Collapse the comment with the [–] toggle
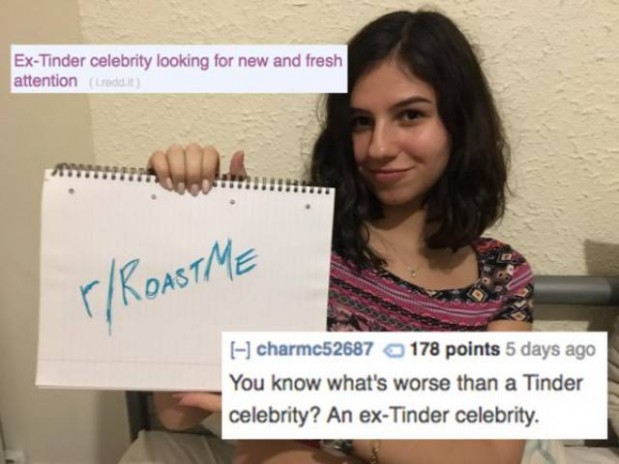619x464 pixels. (x=240, y=349)
